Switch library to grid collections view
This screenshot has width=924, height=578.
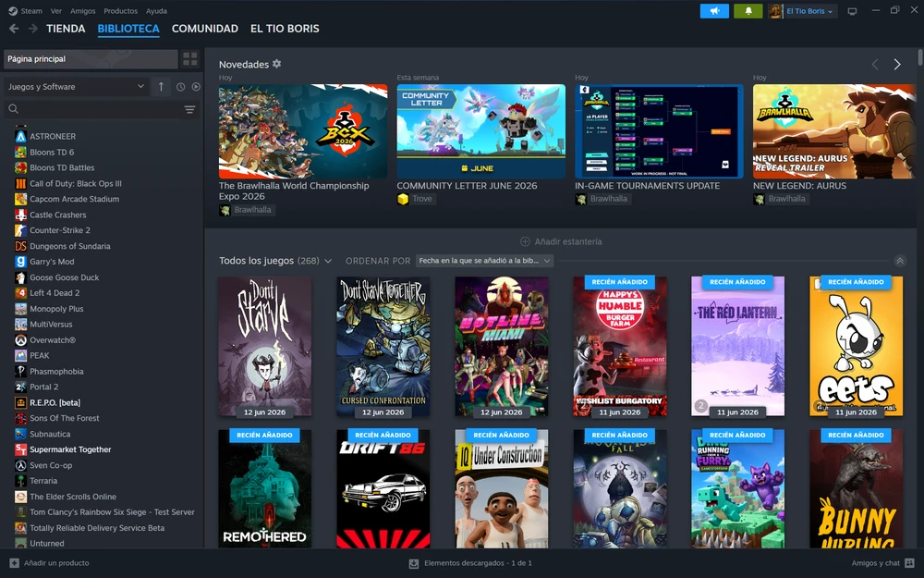[x=189, y=59]
